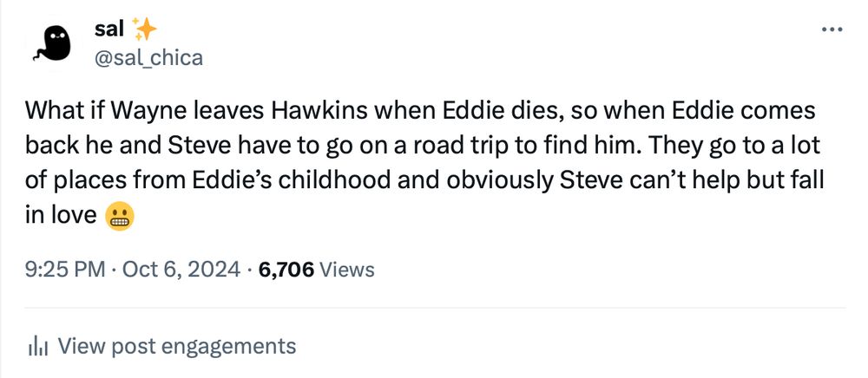The width and height of the screenshot is (868, 378).
Task: Open the @sal_chica handle link
Action: (x=148, y=57)
